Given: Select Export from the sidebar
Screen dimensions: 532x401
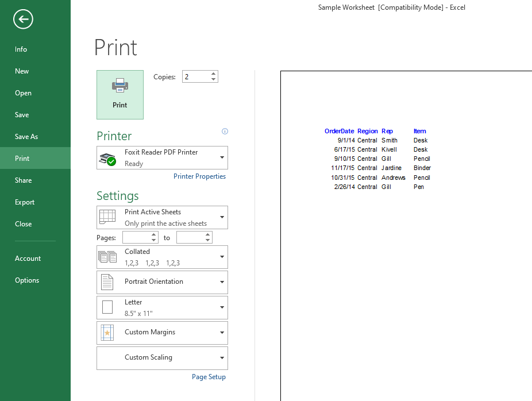Looking at the screenshot, I should pos(25,202).
